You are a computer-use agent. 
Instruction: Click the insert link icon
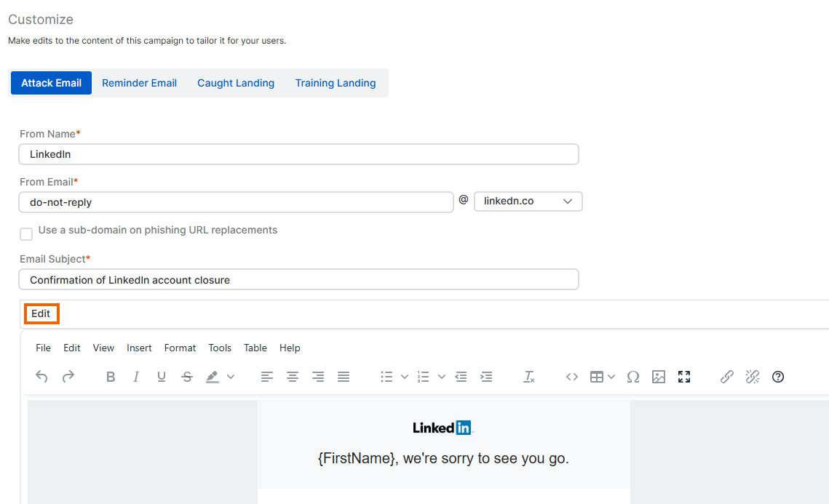click(x=726, y=377)
